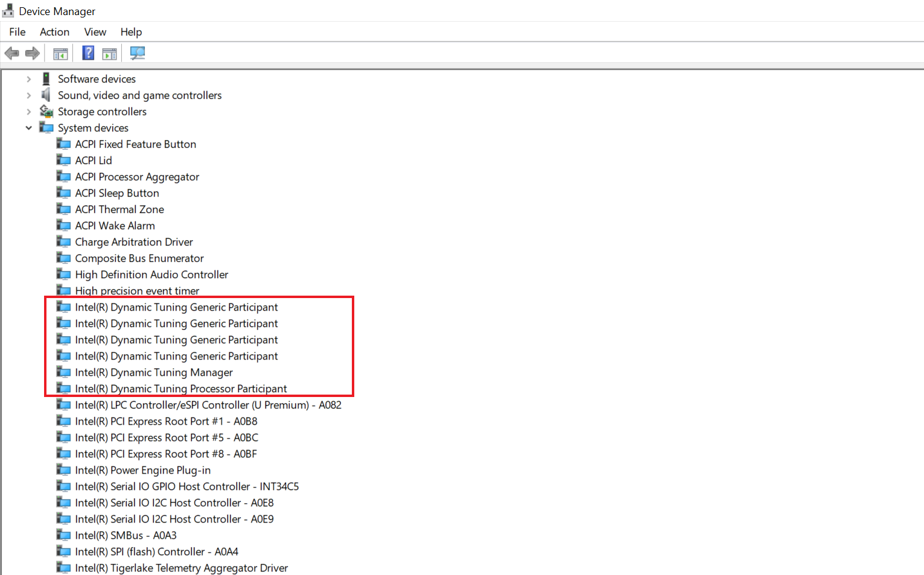
Task: Open the Help menu
Action: pos(131,32)
